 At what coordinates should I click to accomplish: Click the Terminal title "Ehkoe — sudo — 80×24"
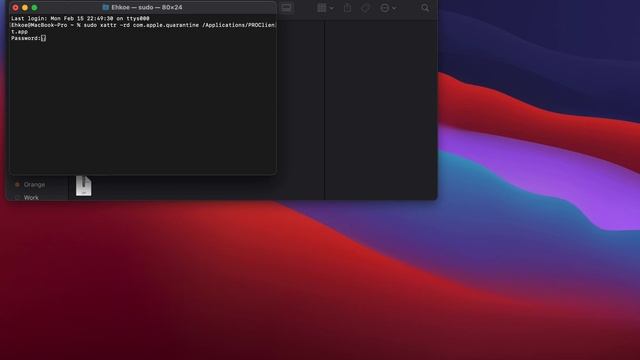147,7
